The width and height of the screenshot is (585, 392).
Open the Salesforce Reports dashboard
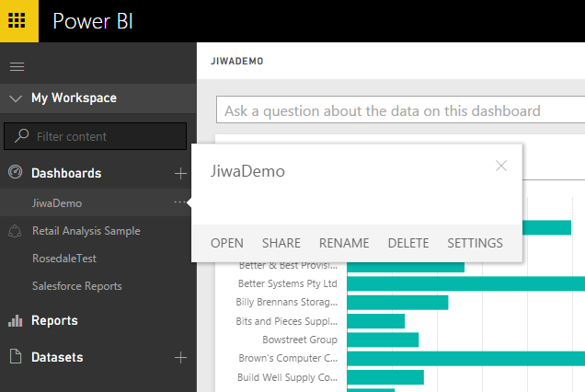click(77, 286)
